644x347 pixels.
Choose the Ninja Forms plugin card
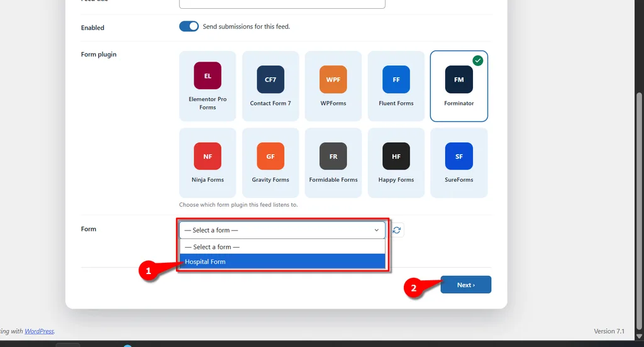point(208,163)
